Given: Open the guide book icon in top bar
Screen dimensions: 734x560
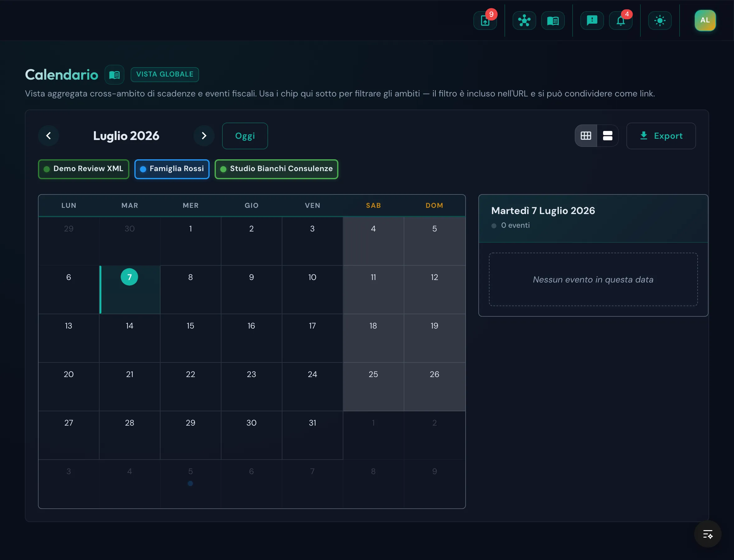Looking at the screenshot, I should click(553, 21).
